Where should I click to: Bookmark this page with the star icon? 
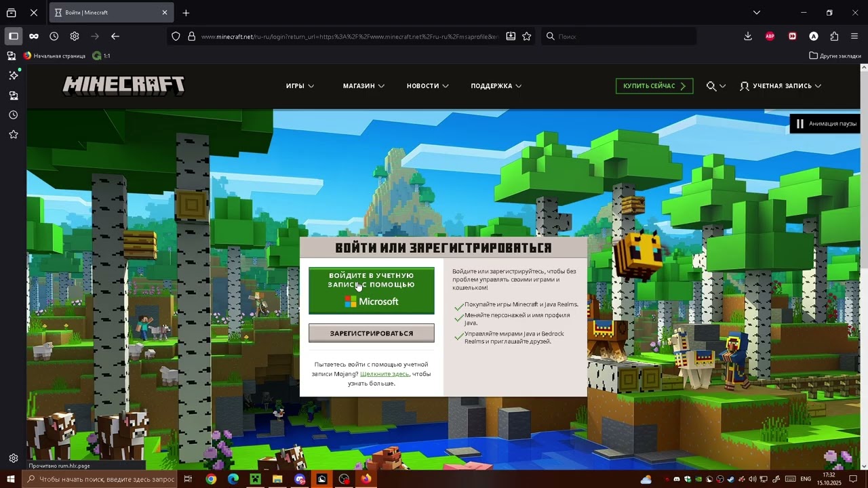[526, 37]
